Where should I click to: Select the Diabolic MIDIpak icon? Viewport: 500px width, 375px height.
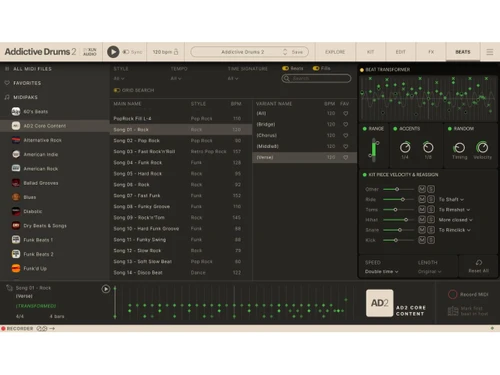(x=16, y=211)
